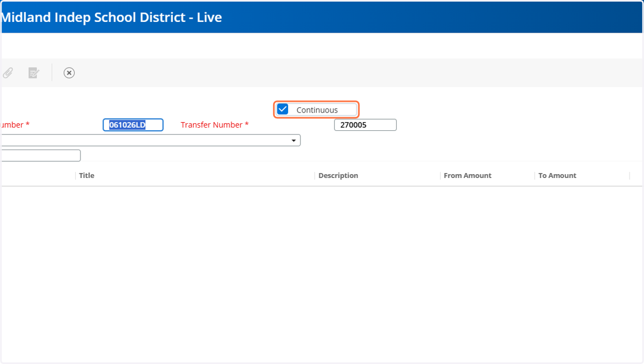Click the circled X cancel icon
This screenshot has width=644, height=364.
(x=69, y=72)
